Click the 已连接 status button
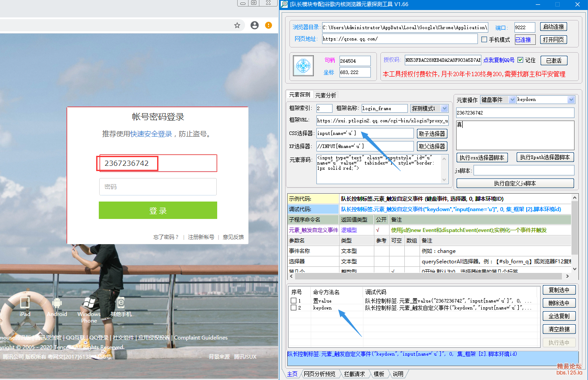Viewport: 588px width, 380px height. tap(525, 40)
